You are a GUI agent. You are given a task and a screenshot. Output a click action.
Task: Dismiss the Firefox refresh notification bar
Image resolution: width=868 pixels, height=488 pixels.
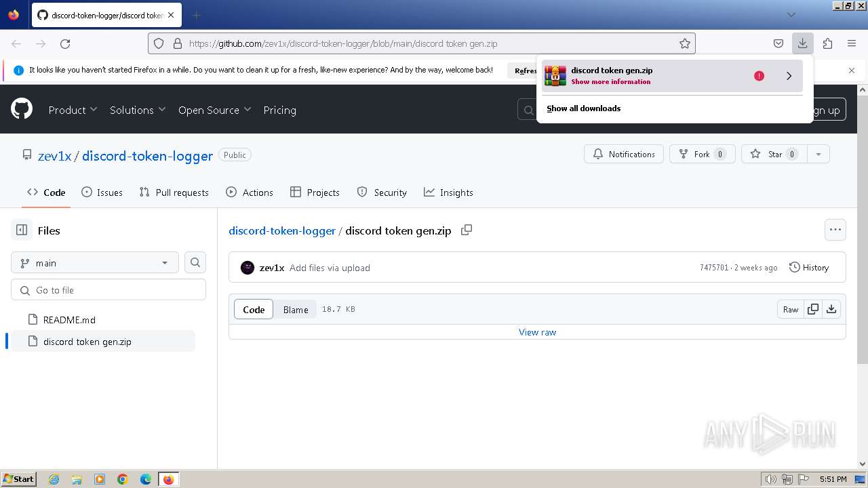pos(852,70)
